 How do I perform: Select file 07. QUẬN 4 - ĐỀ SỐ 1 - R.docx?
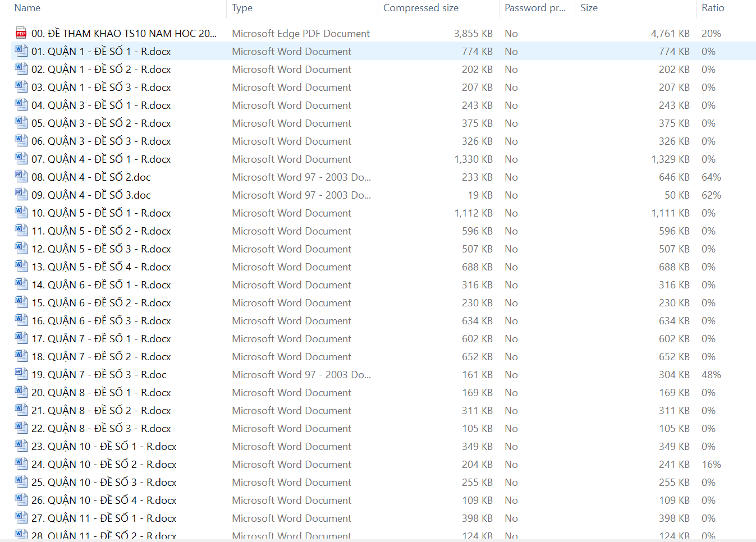pos(101,159)
